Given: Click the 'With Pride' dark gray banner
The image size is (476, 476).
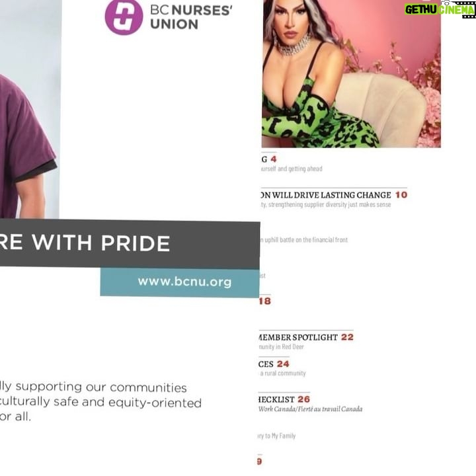Looking at the screenshot, I should pyautogui.click(x=130, y=243).
